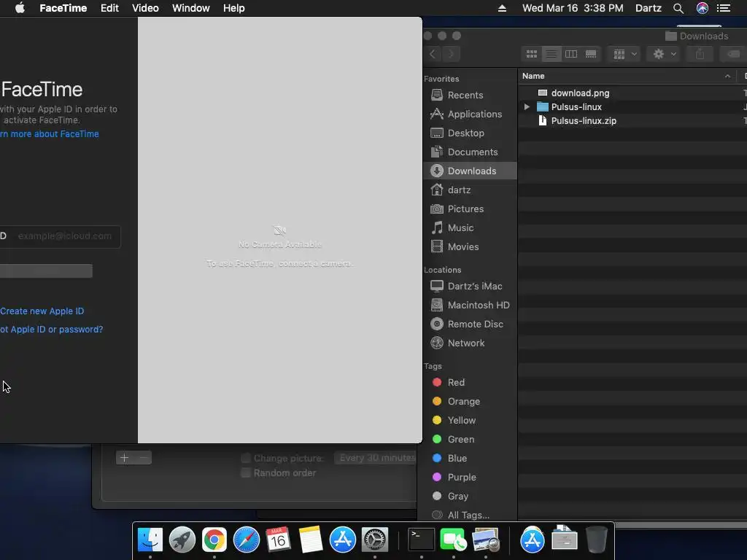Go back in Finder window
Screen dimensions: 747x560
[x=433, y=54]
